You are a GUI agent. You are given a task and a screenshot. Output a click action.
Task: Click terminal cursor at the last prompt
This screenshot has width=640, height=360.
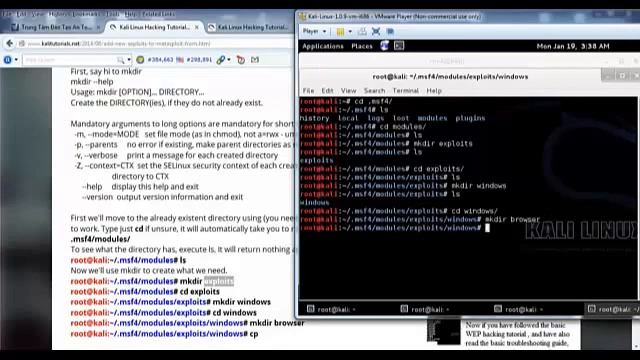(487, 228)
